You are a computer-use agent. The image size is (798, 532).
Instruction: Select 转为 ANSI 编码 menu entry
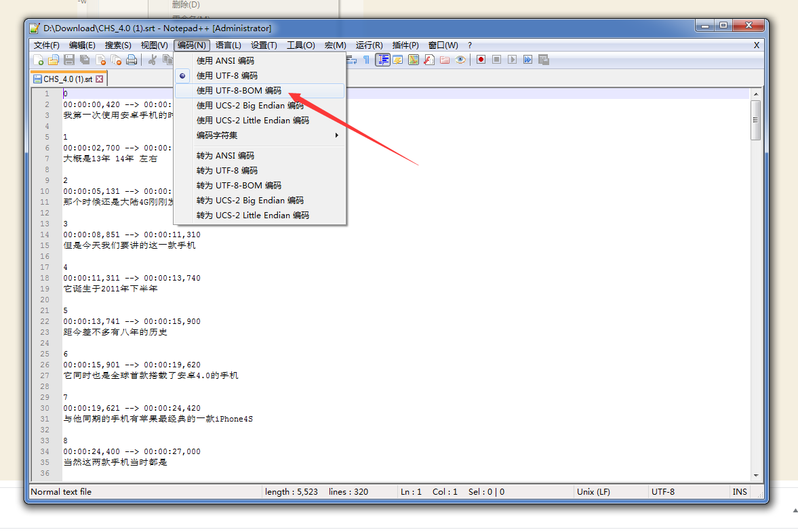click(x=225, y=156)
